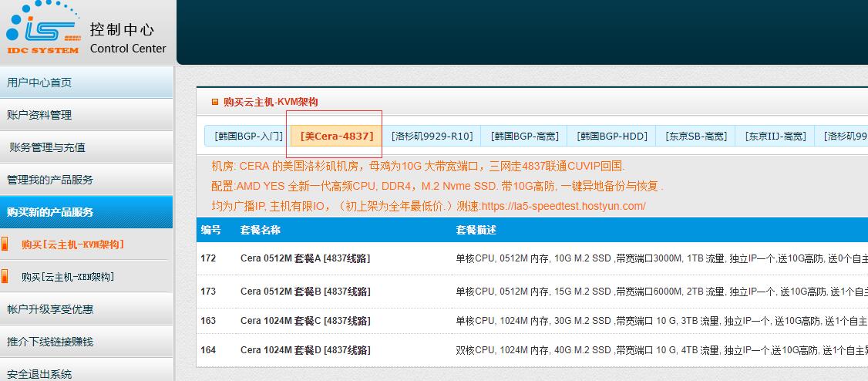Select package number 163
This screenshot has width=868, height=381.
208,321
